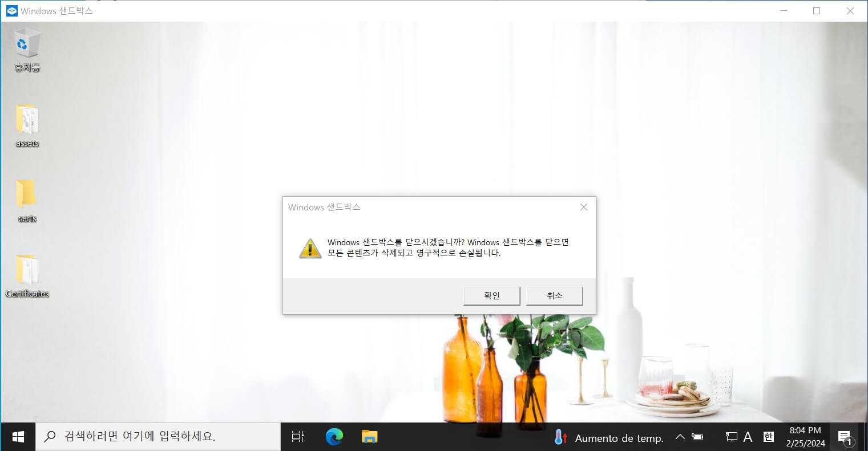Close the dialog with its X button
The image size is (868, 451).
pos(583,207)
